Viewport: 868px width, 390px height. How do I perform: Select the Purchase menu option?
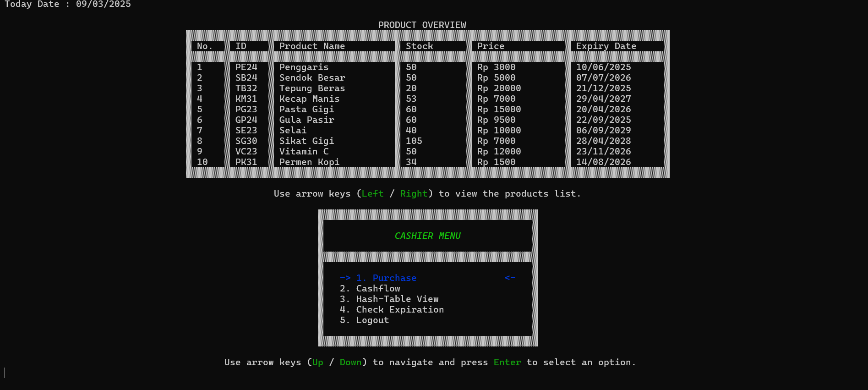(394, 278)
